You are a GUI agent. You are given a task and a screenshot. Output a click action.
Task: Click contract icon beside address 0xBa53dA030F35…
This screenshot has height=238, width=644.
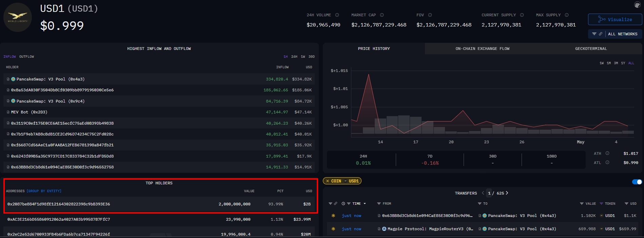[8, 90]
